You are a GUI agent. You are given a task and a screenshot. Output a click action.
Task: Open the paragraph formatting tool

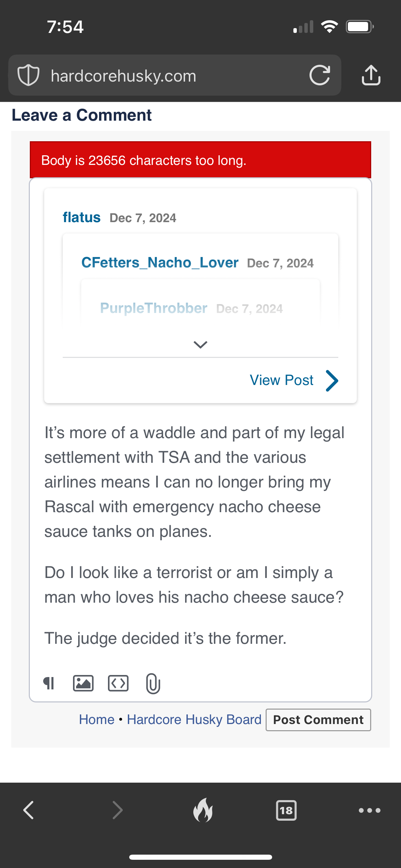point(49,684)
